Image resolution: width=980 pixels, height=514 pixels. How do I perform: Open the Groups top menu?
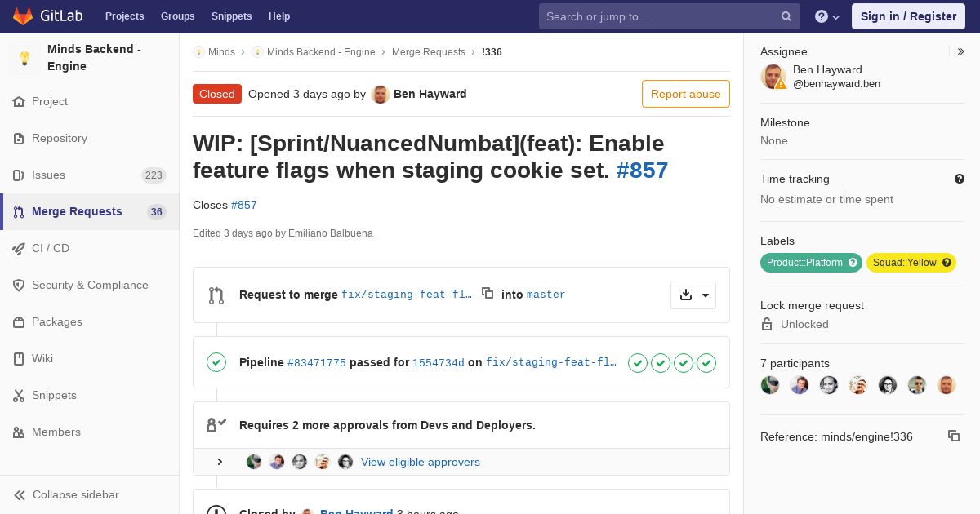(177, 16)
